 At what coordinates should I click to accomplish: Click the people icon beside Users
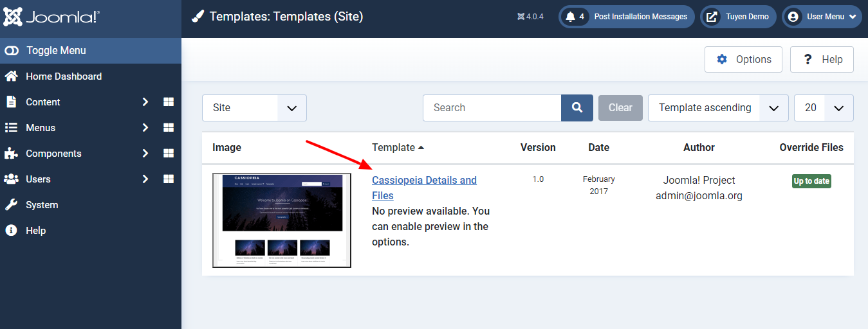[11, 179]
